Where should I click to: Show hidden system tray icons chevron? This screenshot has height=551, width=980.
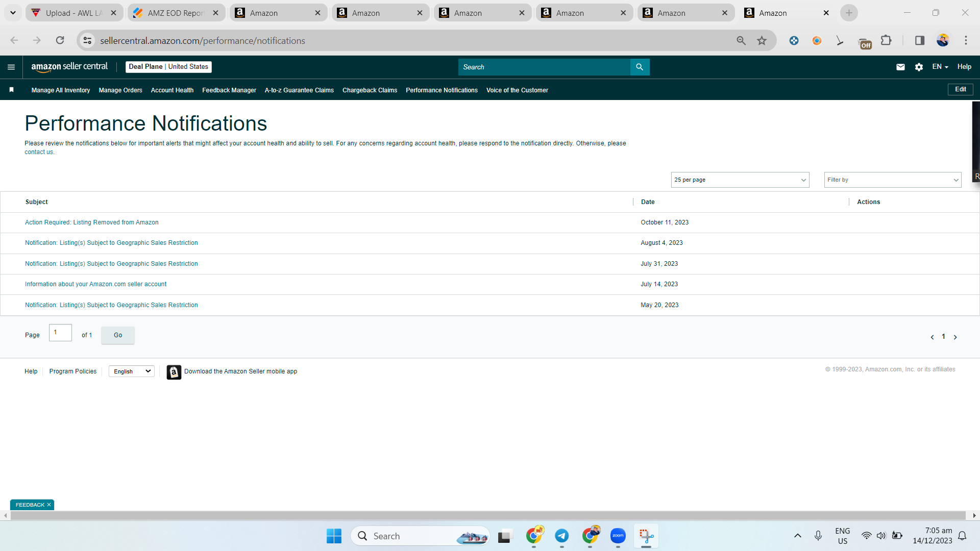click(x=798, y=536)
